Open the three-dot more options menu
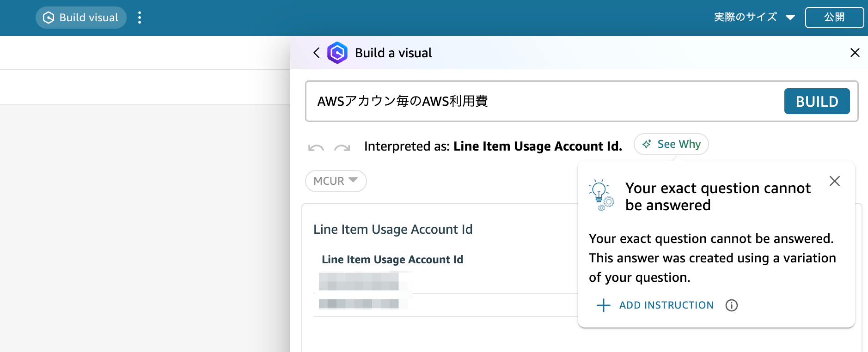This screenshot has width=868, height=352. click(x=140, y=18)
